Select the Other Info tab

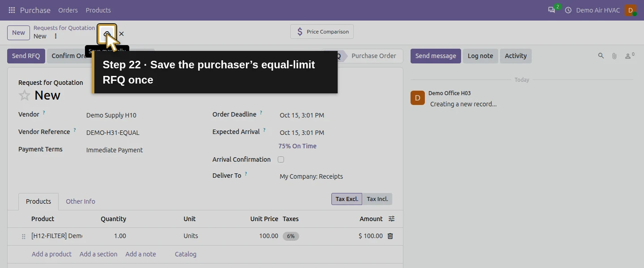tap(80, 201)
